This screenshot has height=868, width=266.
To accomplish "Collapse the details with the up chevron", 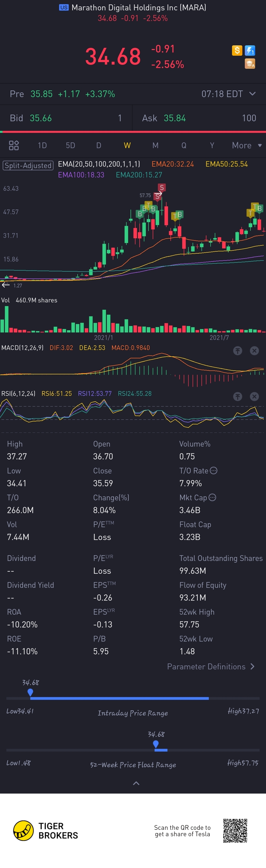I will (136, 783).
